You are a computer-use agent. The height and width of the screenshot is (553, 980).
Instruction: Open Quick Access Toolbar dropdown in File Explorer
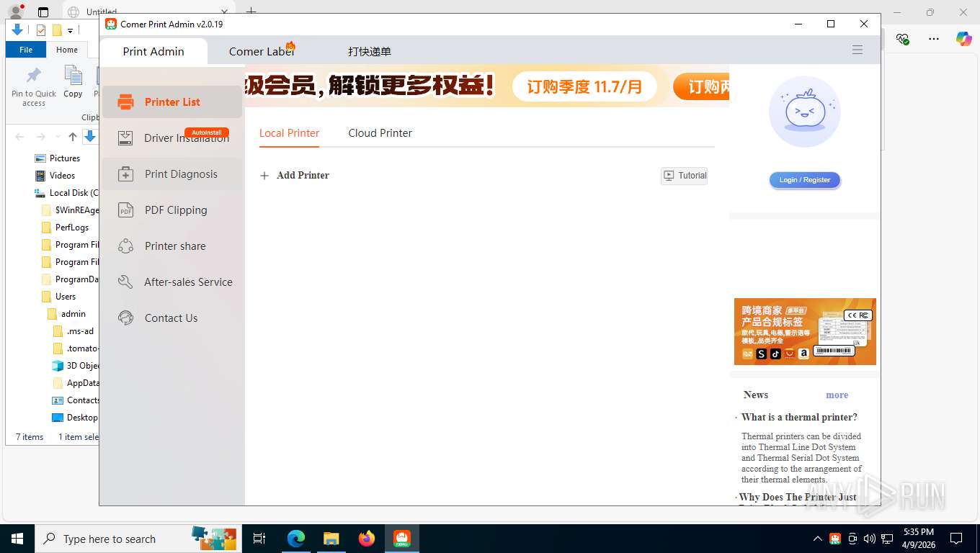(70, 30)
